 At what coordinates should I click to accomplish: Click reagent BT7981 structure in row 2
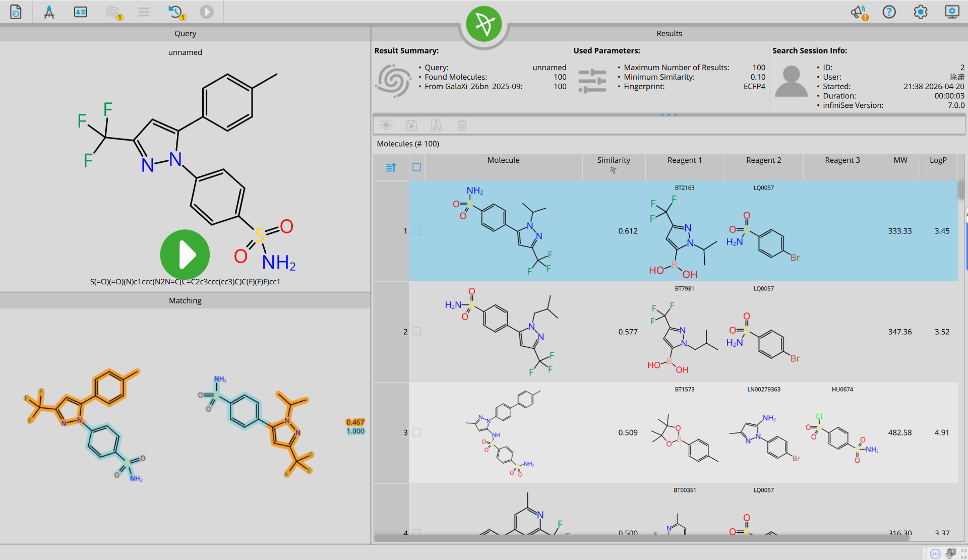tap(683, 337)
